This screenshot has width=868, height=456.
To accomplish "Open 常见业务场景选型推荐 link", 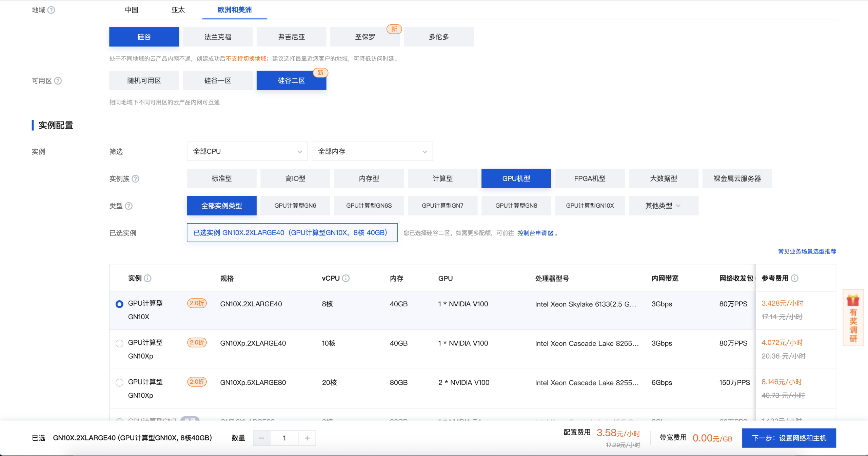I will 807,251.
